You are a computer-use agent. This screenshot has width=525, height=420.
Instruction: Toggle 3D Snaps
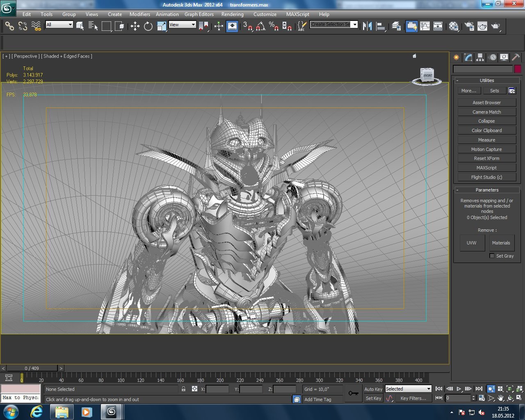248,26
